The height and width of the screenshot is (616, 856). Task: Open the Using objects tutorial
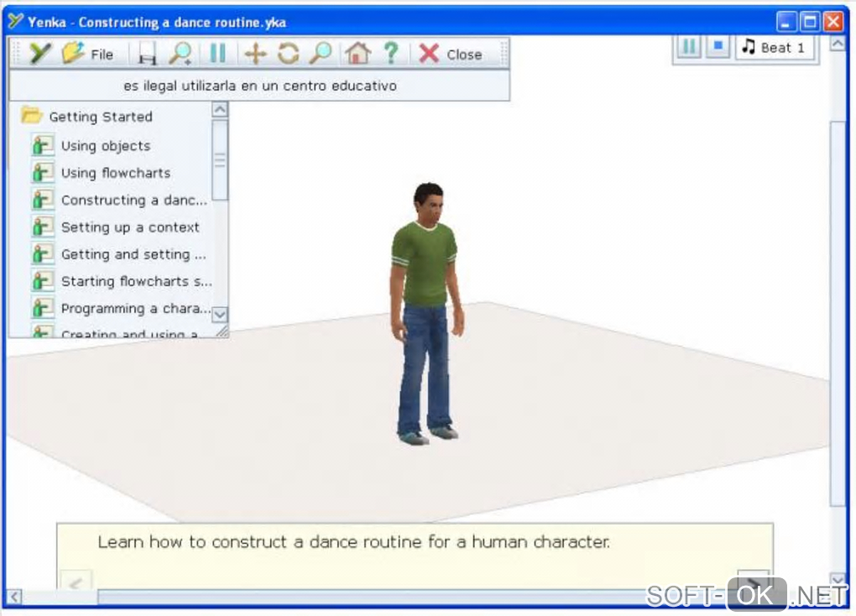(106, 146)
